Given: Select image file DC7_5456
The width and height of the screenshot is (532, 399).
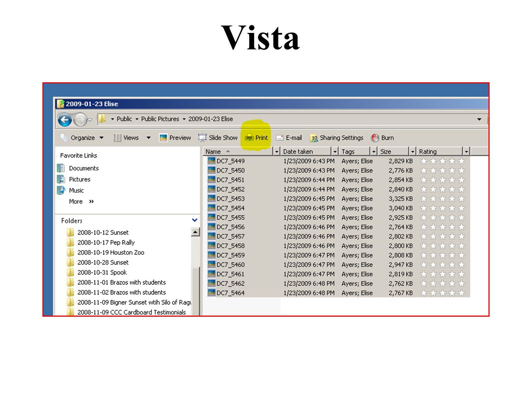Looking at the screenshot, I should point(226,227).
